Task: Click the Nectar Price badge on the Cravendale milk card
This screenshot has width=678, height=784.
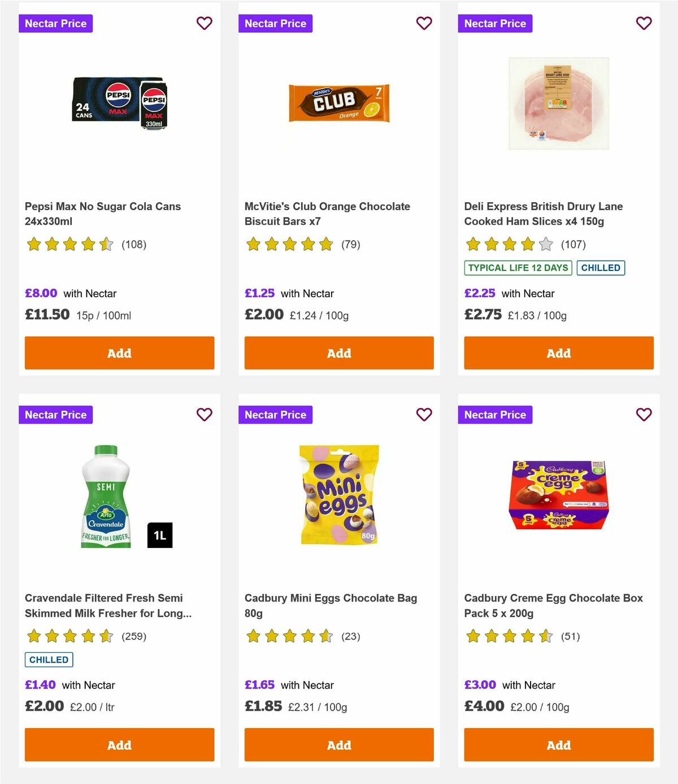Action: [x=56, y=414]
